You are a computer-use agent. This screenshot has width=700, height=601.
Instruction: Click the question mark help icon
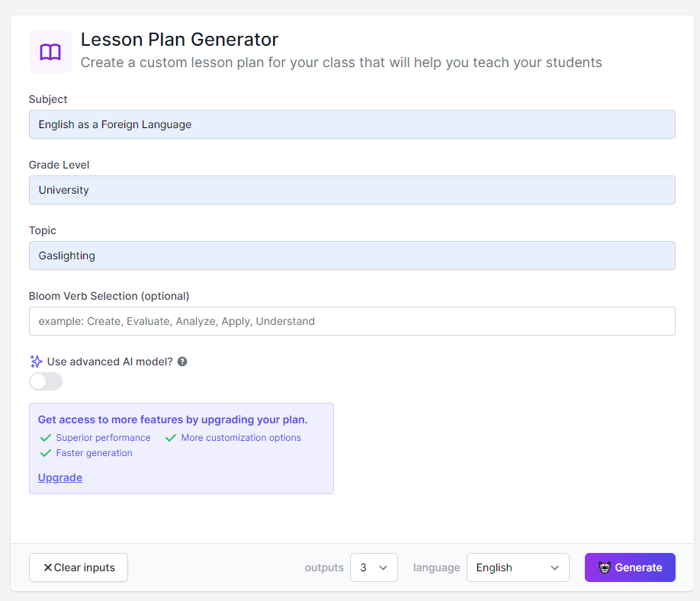tap(182, 362)
